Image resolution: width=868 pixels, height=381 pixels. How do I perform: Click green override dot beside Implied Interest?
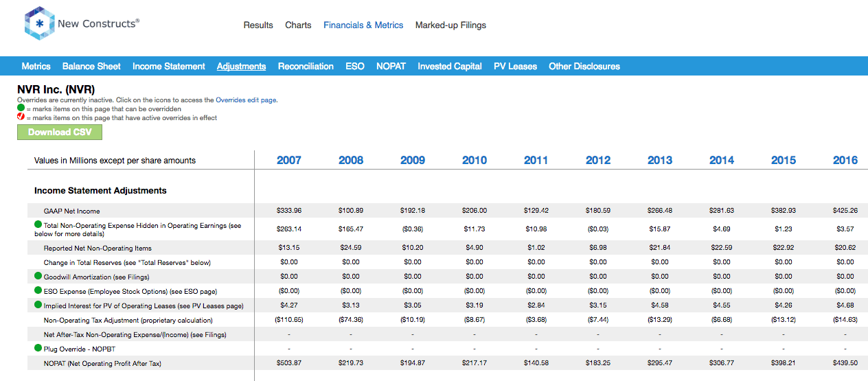38,305
